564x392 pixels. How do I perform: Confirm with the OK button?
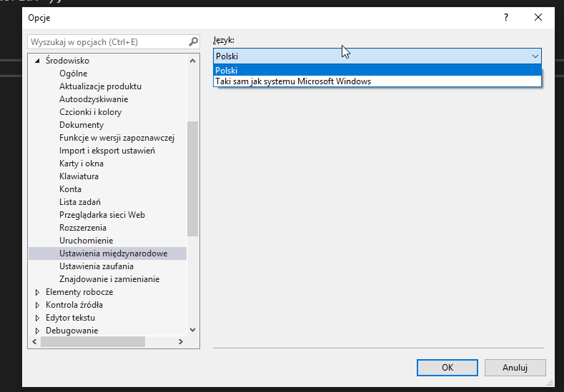coord(447,368)
